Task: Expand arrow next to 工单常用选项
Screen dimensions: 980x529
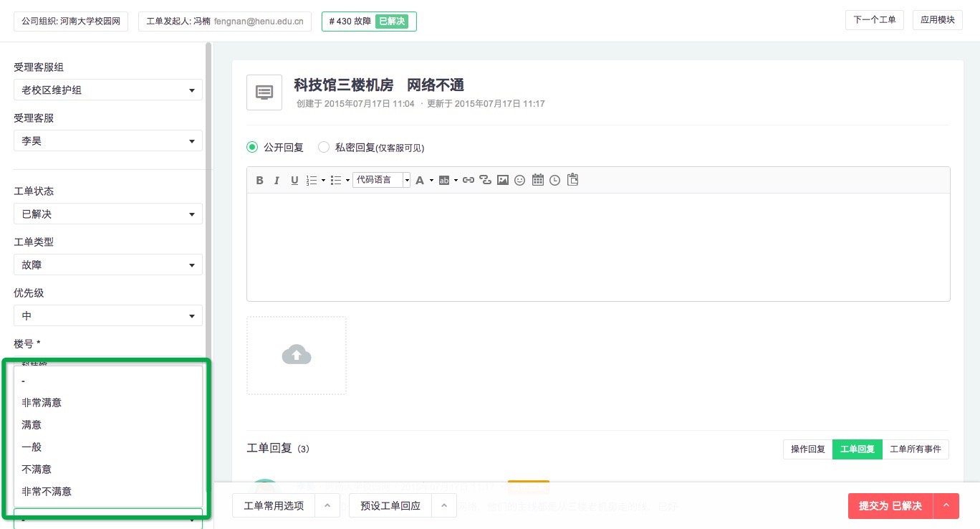Action: pos(327,505)
